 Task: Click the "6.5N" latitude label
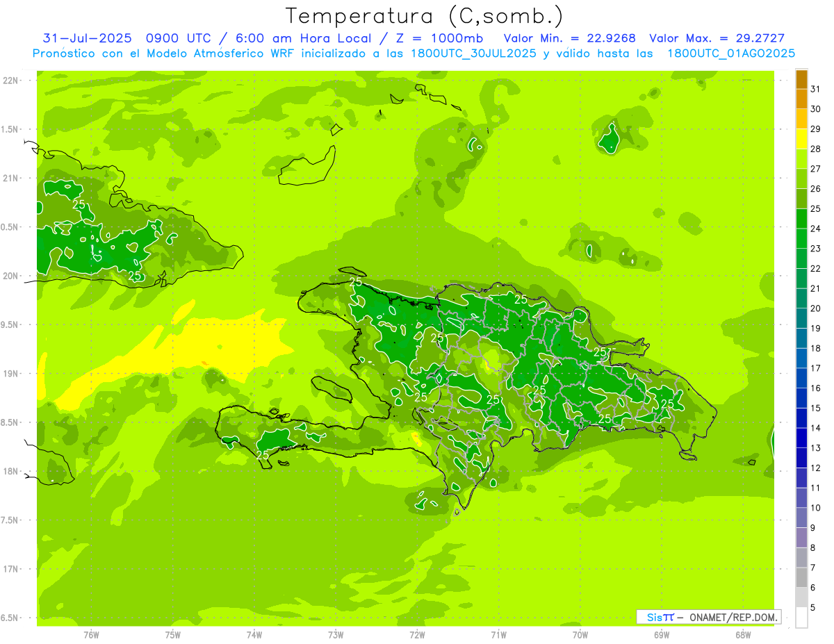click(10, 618)
